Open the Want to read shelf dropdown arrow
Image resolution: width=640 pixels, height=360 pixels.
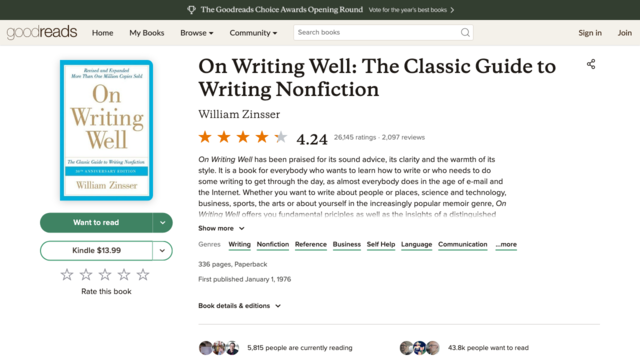click(162, 223)
